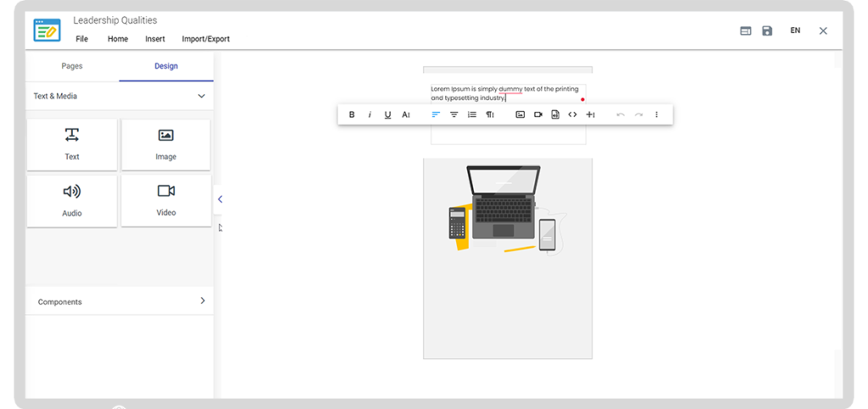The image size is (868, 409).
Task: Underline the selected text
Action: pos(387,115)
